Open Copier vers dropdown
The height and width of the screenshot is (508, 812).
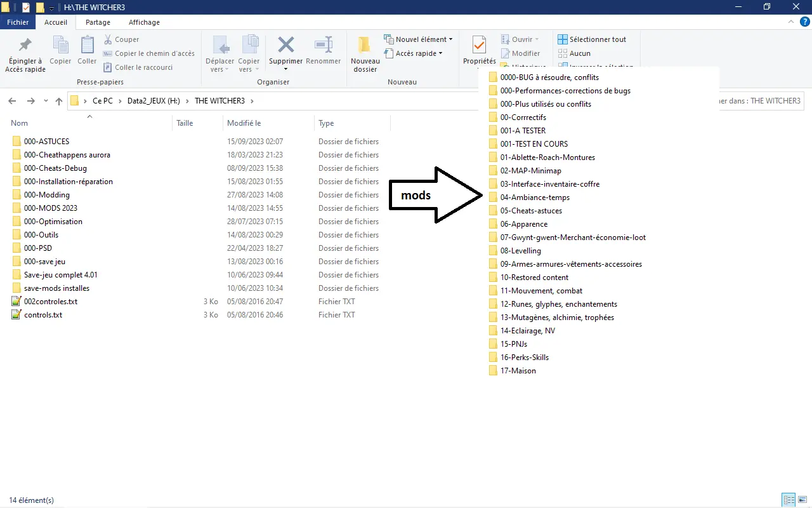click(249, 55)
